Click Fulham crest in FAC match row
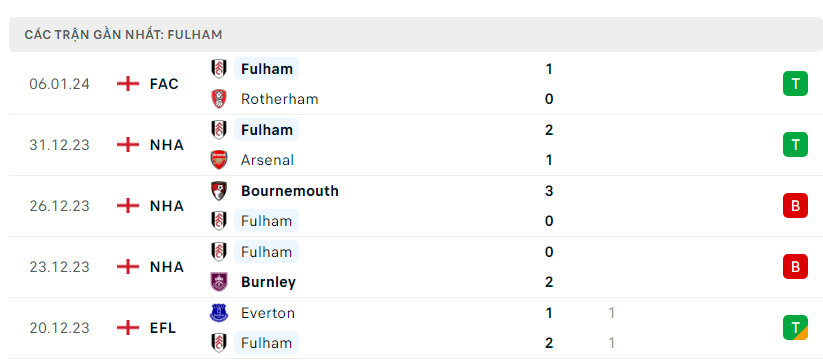Screen dimensions: 823x362 pyautogui.click(x=219, y=69)
